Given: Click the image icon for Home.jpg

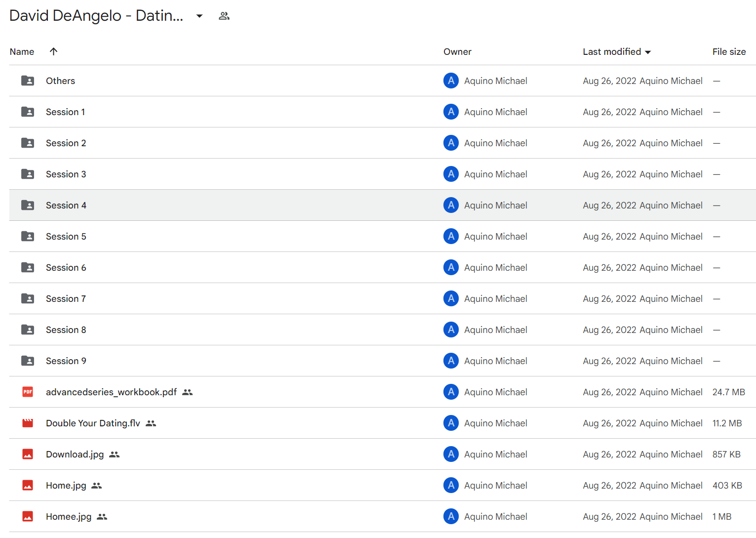Looking at the screenshot, I should [28, 485].
